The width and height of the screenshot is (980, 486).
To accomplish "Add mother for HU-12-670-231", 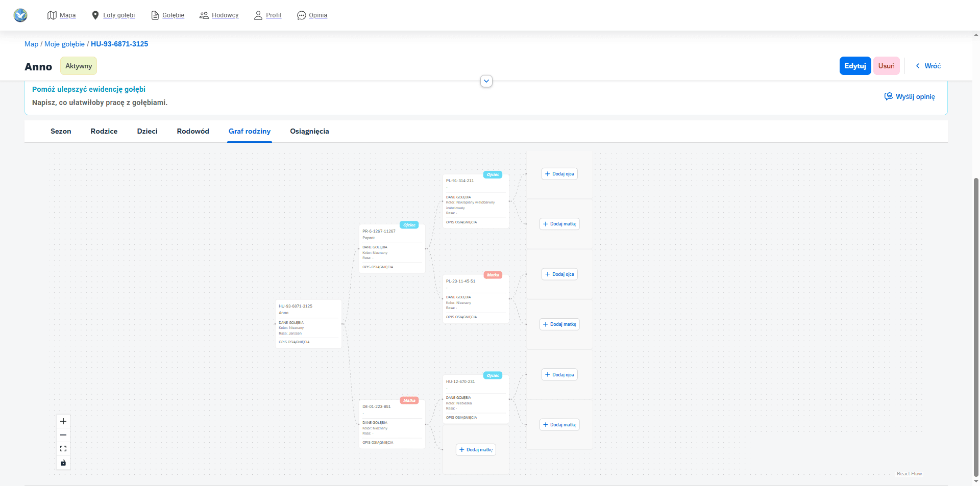I will [559, 425].
